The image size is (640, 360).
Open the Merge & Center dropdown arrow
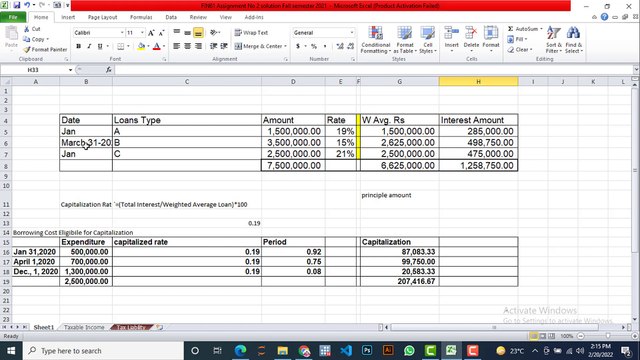coord(285,46)
